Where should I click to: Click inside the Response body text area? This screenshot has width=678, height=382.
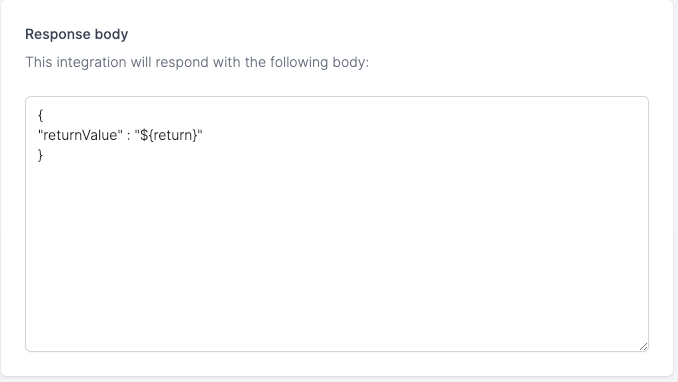337,224
